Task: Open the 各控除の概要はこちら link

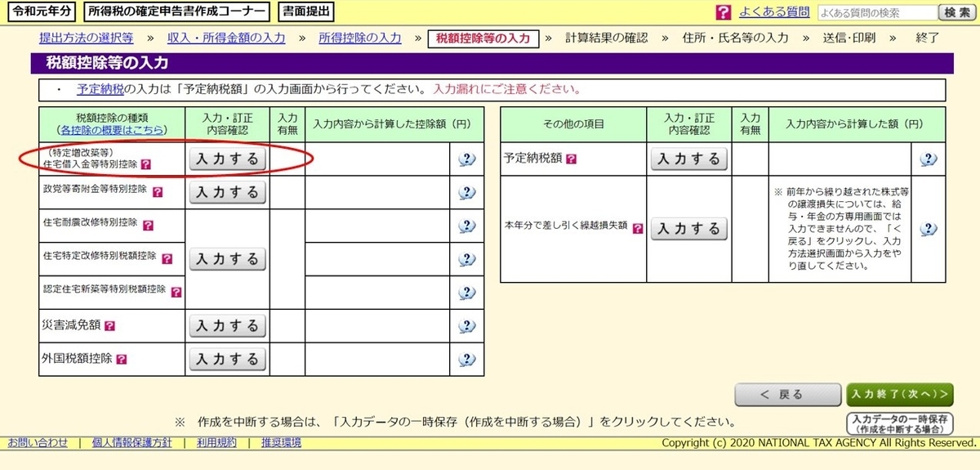Action: [113, 130]
